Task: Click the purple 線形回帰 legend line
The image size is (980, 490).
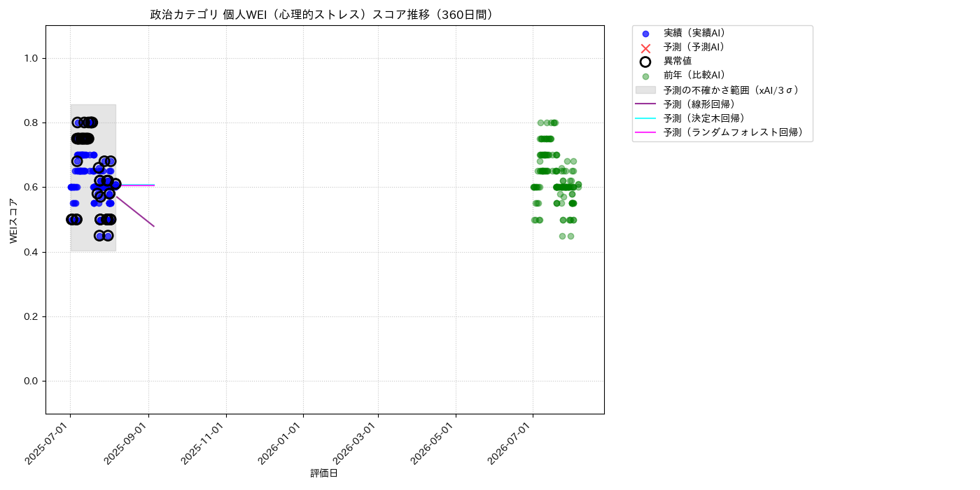Action: coord(645,104)
